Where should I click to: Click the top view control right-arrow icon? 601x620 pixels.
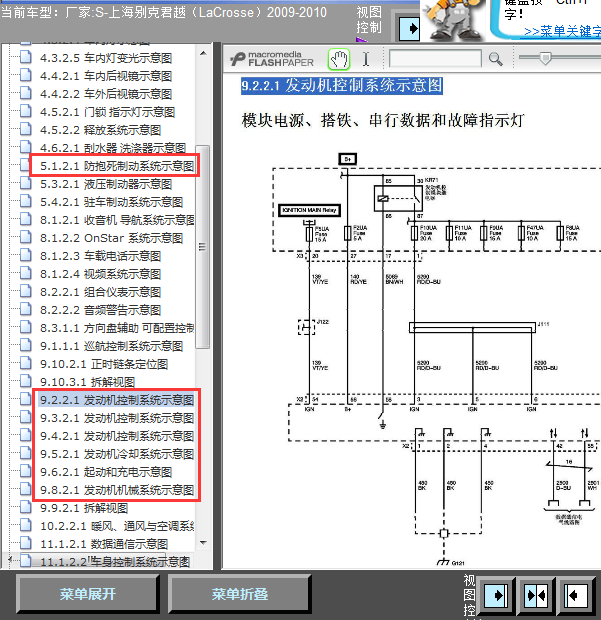pos(410,28)
